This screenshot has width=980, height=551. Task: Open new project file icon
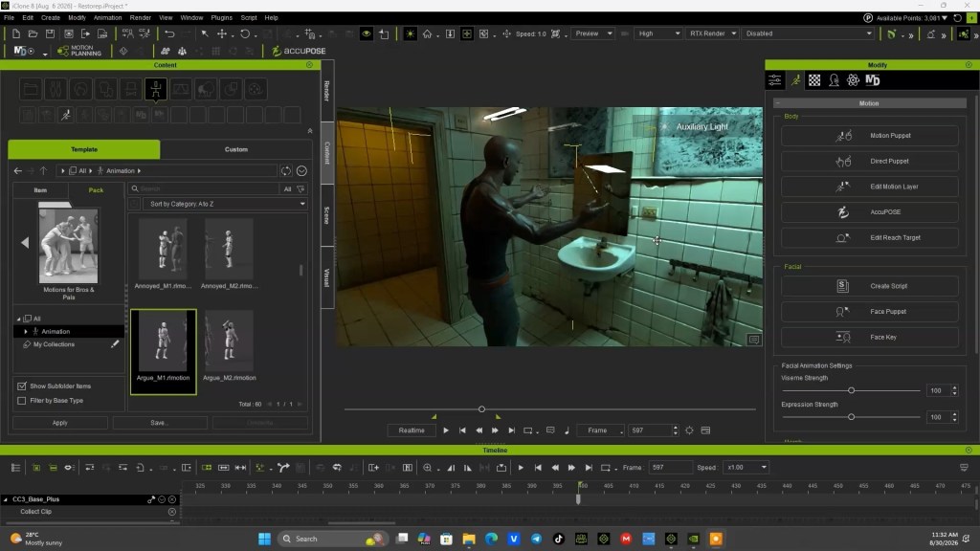(x=16, y=33)
